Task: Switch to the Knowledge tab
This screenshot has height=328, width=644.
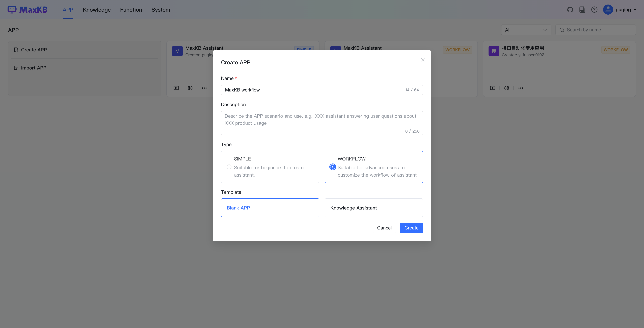Action: coord(96,10)
